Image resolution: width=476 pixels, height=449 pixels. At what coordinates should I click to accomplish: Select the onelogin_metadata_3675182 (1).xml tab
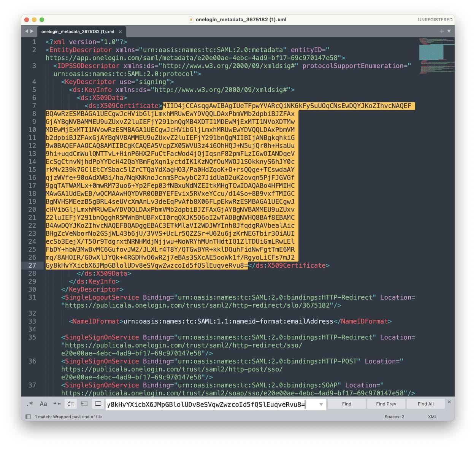[78, 32]
